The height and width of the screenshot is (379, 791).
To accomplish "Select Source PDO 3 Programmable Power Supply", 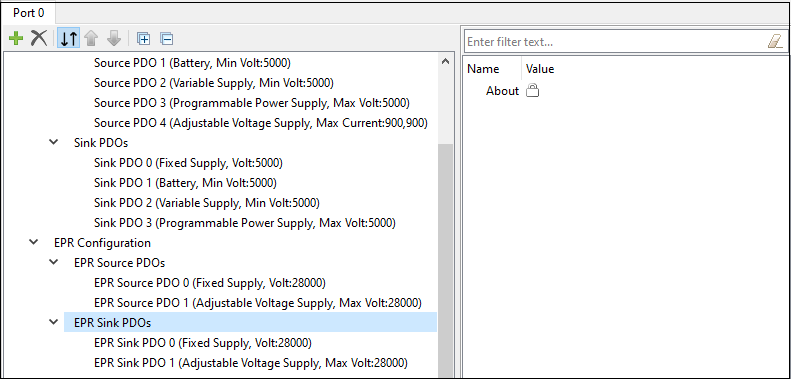I will (x=252, y=103).
